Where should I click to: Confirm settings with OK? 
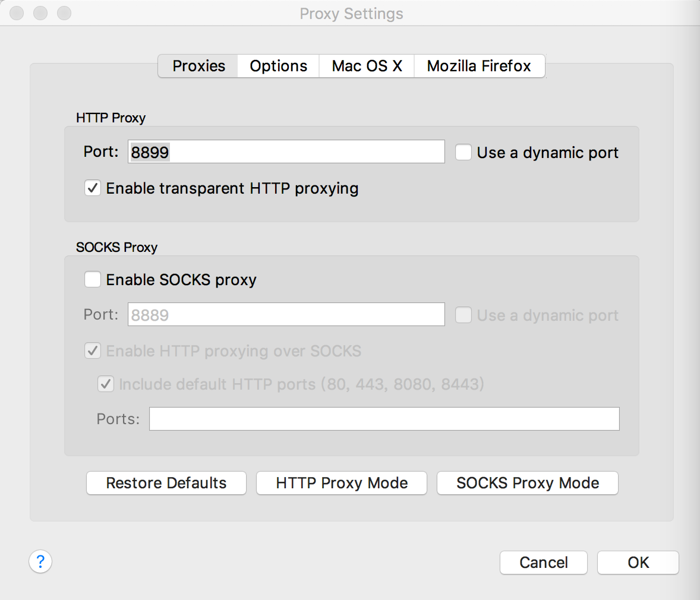pos(638,563)
